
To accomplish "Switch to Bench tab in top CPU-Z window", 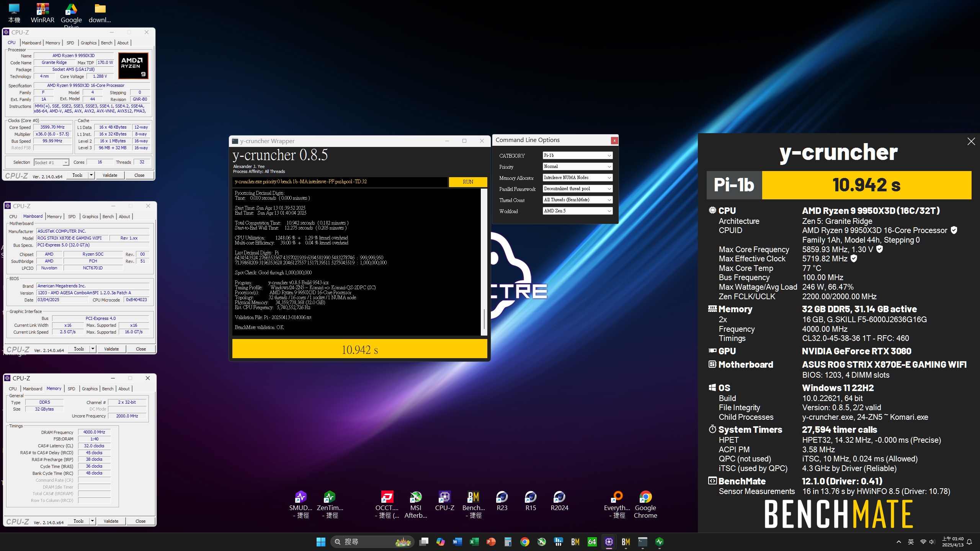I will coord(106,43).
